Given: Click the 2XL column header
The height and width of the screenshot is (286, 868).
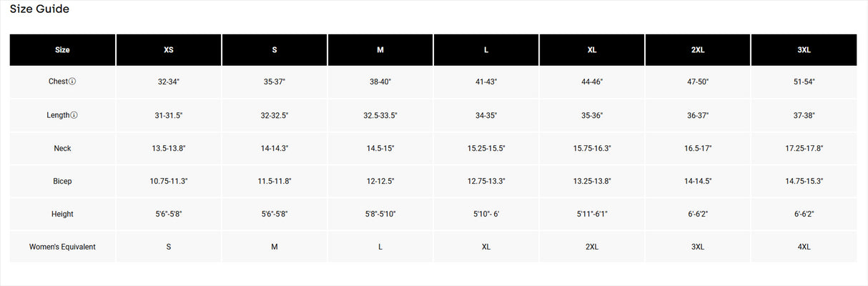Looking at the screenshot, I should 698,50.
